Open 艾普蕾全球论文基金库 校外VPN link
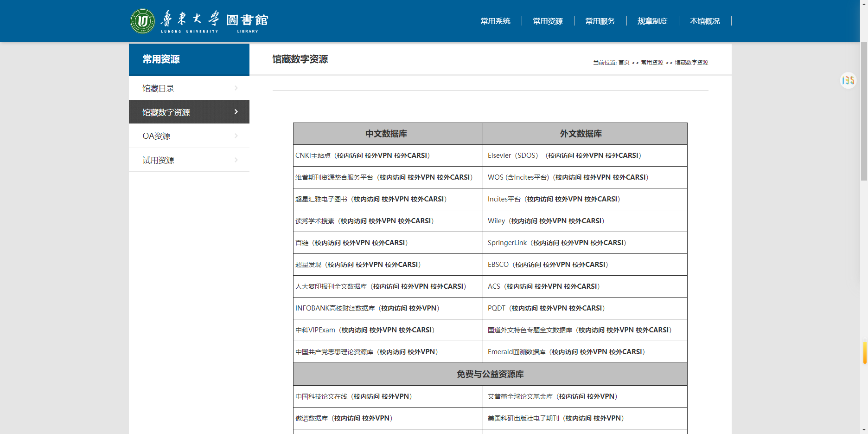The height and width of the screenshot is (434, 868). (601, 396)
